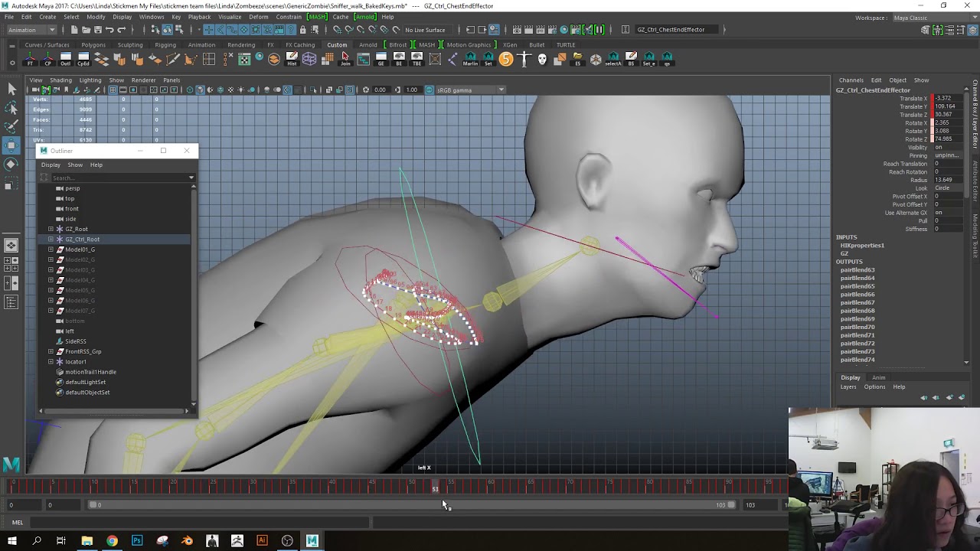
Task: Select defaultLightSet in the Outliner
Action: click(x=85, y=382)
